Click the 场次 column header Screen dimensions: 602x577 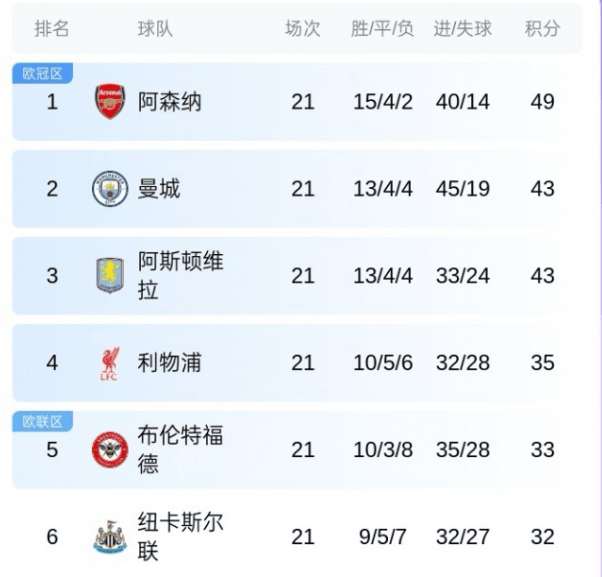pyautogui.click(x=303, y=29)
